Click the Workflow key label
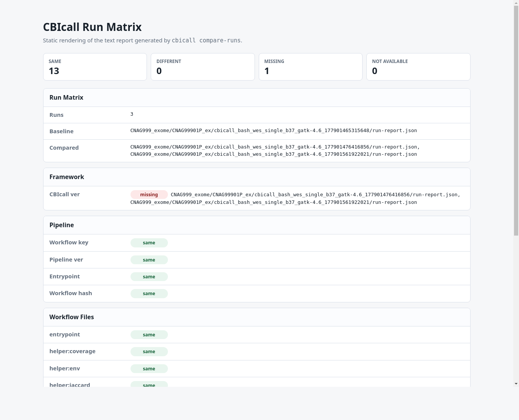Screen dimensions: 519x420 click(x=69, y=242)
